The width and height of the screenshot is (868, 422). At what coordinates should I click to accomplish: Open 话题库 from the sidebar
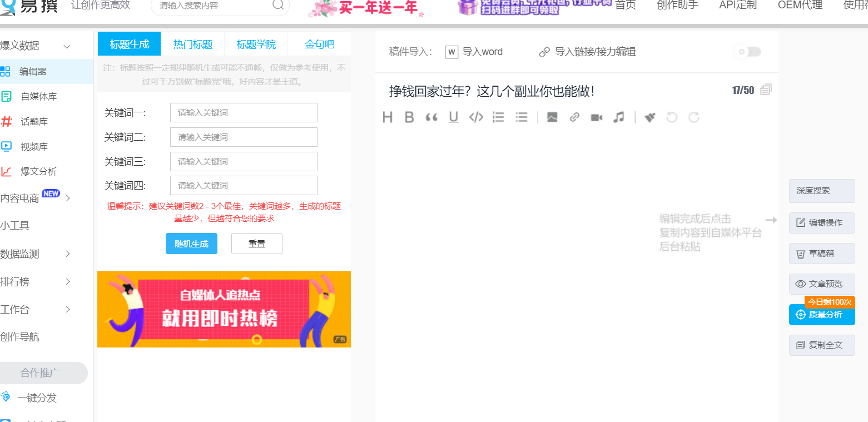[33, 121]
